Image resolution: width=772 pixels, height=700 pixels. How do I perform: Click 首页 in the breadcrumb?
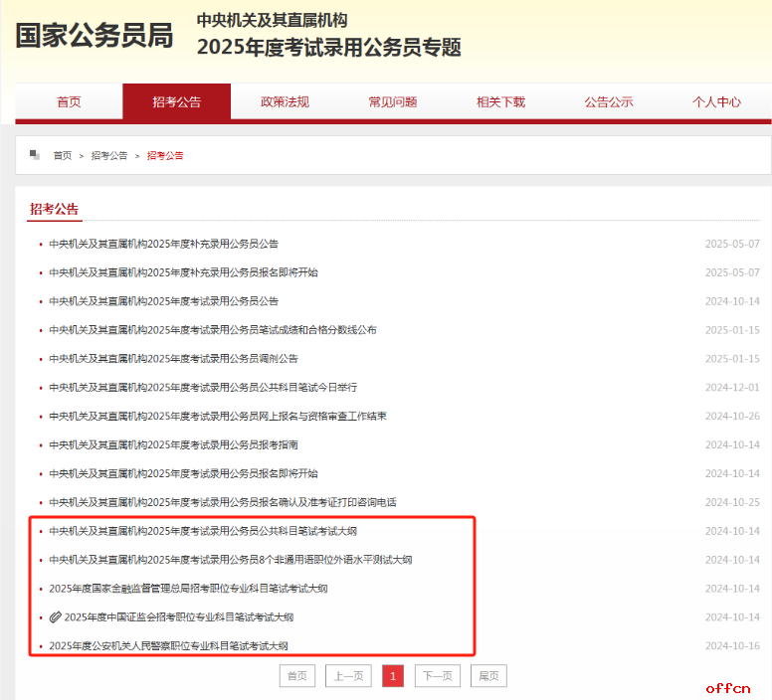pyautogui.click(x=63, y=155)
